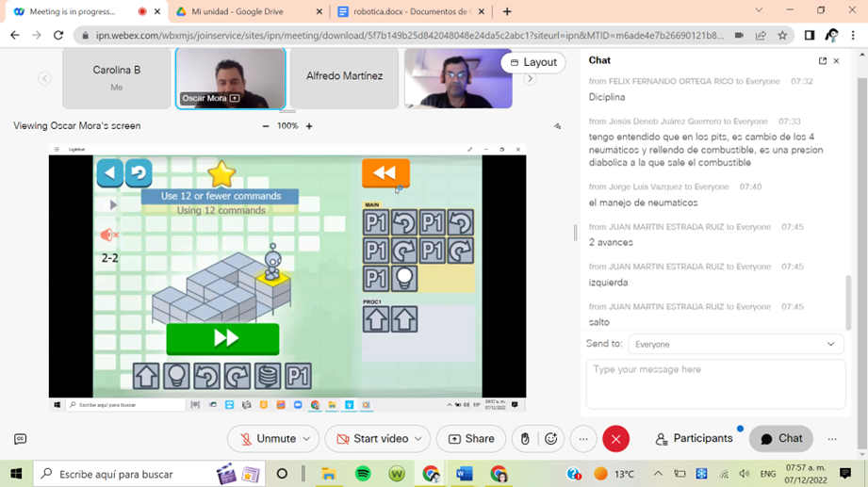Click the Share button

coord(471,439)
